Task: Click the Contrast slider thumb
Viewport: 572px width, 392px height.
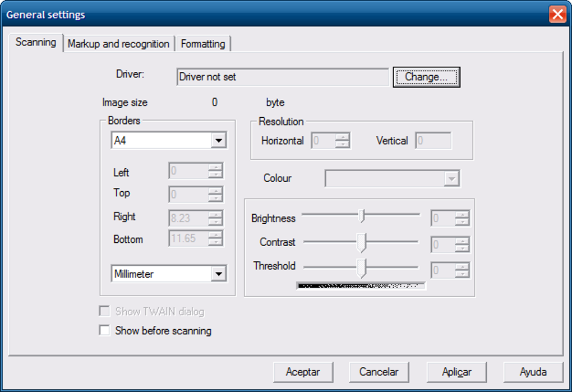Action: point(361,243)
